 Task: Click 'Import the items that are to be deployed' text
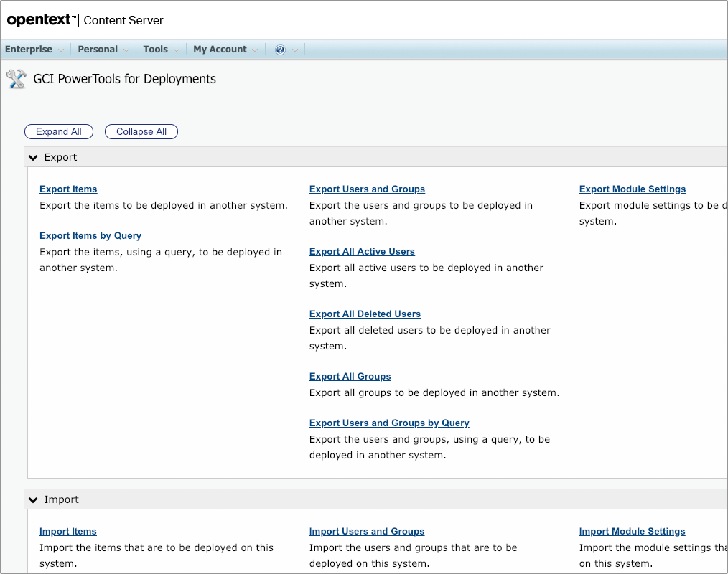tap(157, 555)
